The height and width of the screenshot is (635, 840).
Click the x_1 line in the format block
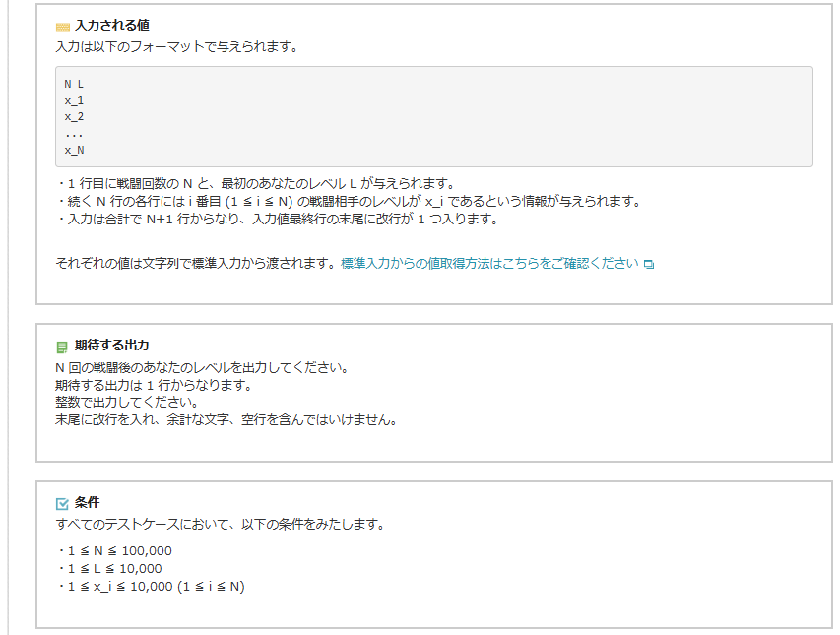point(74,100)
